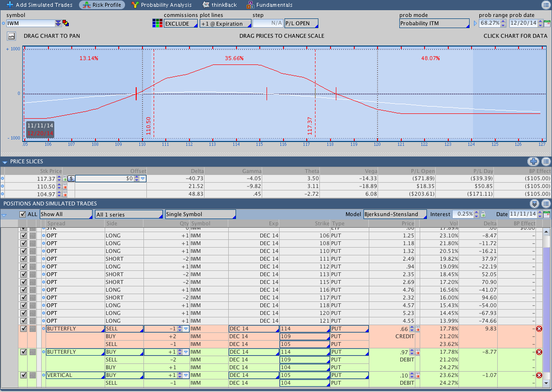
Task: Uncheck the 108 PUT long option row
Action: [24, 243]
